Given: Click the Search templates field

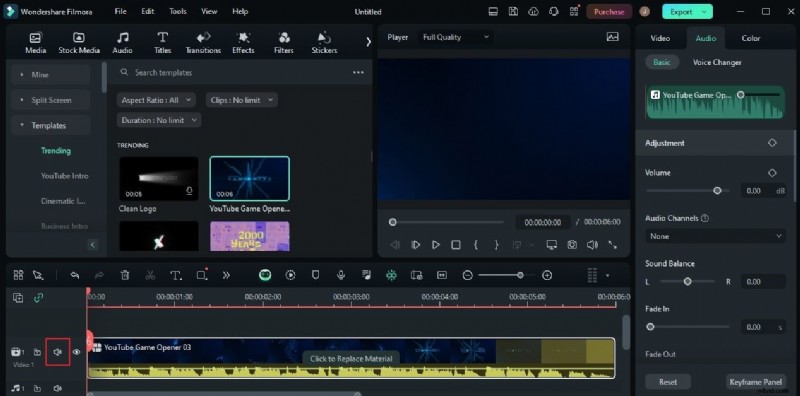Looking at the screenshot, I should pyautogui.click(x=235, y=72).
